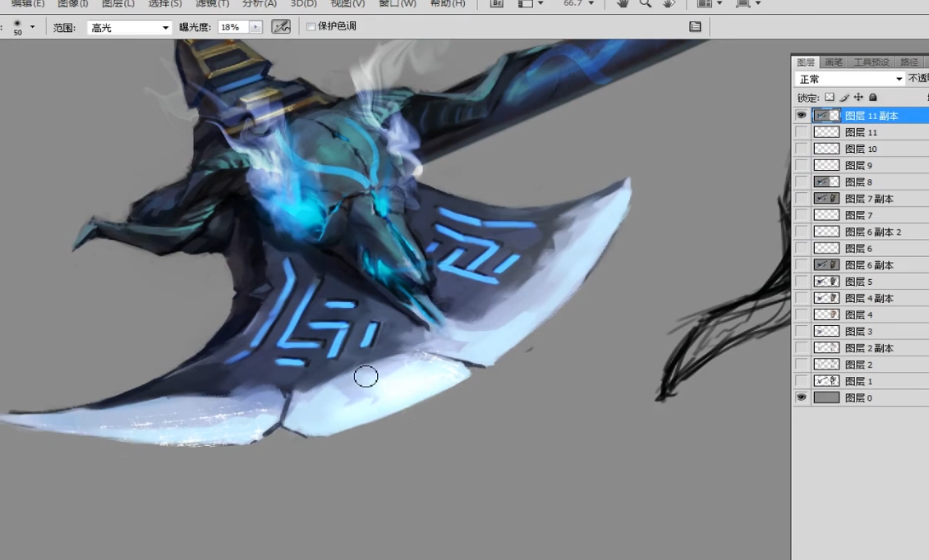This screenshot has height=560, width=929.
Task: Open the 编辑(E) menu
Action: coord(27,3)
